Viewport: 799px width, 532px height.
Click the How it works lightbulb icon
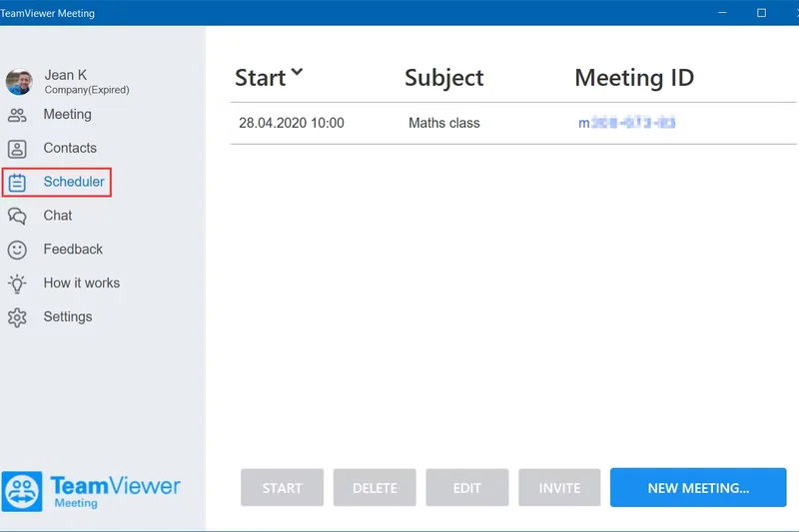point(17,283)
